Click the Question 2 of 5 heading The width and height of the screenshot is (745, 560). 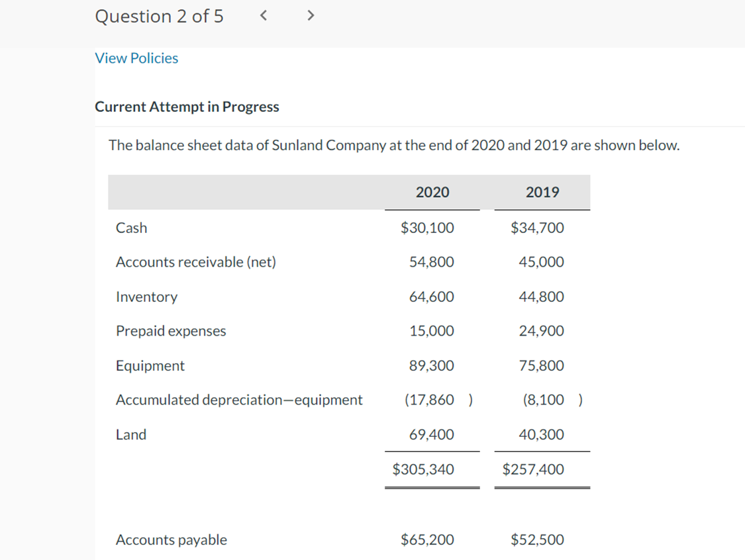pyautogui.click(x=159, y=16)
